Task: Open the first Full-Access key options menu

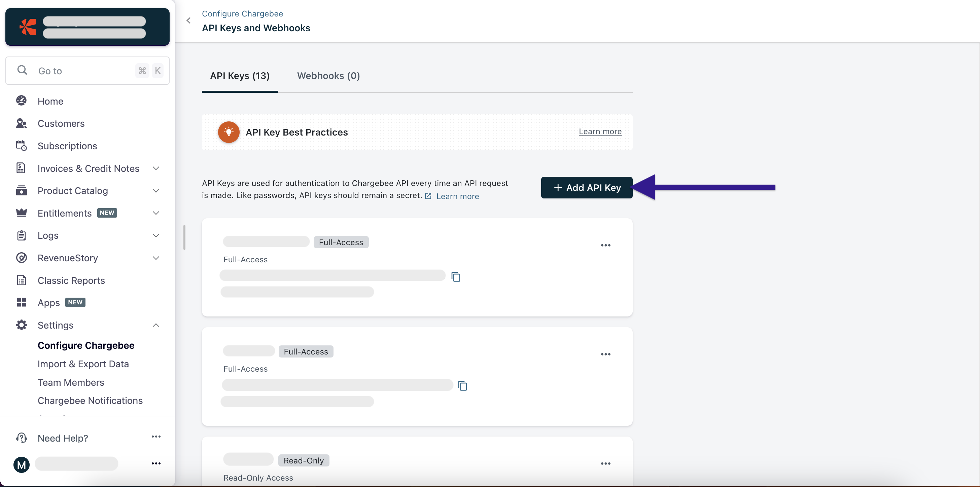Action: point(606,245)
